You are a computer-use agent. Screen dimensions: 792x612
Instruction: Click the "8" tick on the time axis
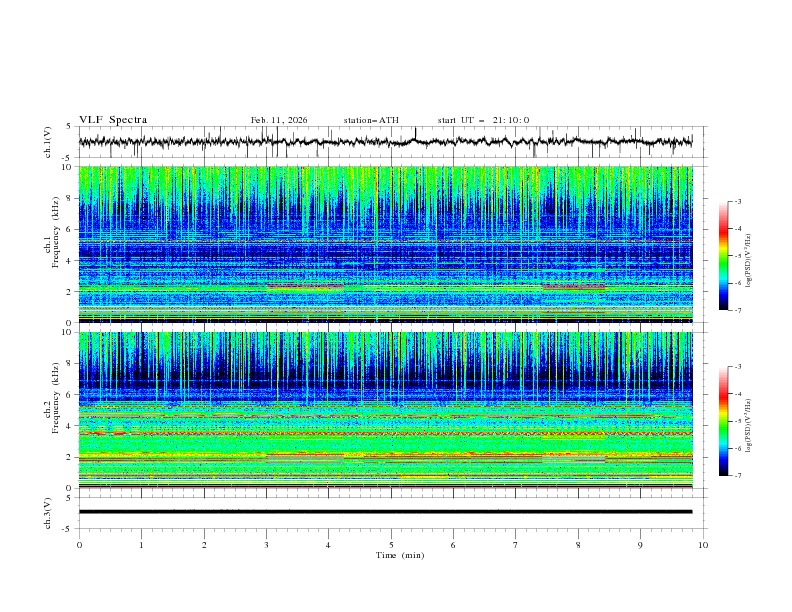[578, 545]
